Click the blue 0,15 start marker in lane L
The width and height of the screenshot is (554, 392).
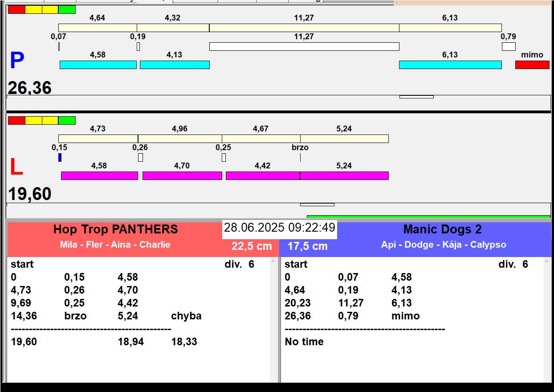click(60, 157)
